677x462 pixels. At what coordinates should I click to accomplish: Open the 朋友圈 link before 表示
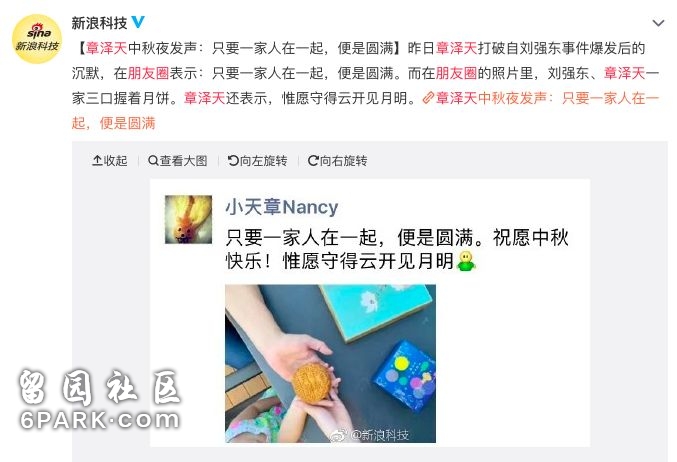[148, 73]
